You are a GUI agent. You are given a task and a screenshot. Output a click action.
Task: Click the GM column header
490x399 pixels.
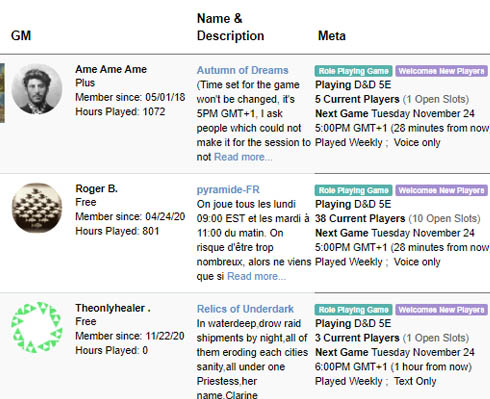(x=21, y=35)
